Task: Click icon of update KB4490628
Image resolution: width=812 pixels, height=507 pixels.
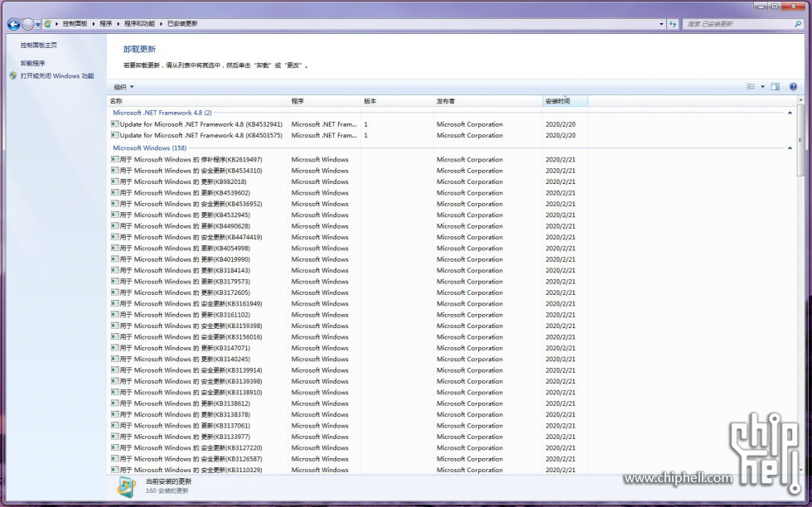Action: click(114, 226)
